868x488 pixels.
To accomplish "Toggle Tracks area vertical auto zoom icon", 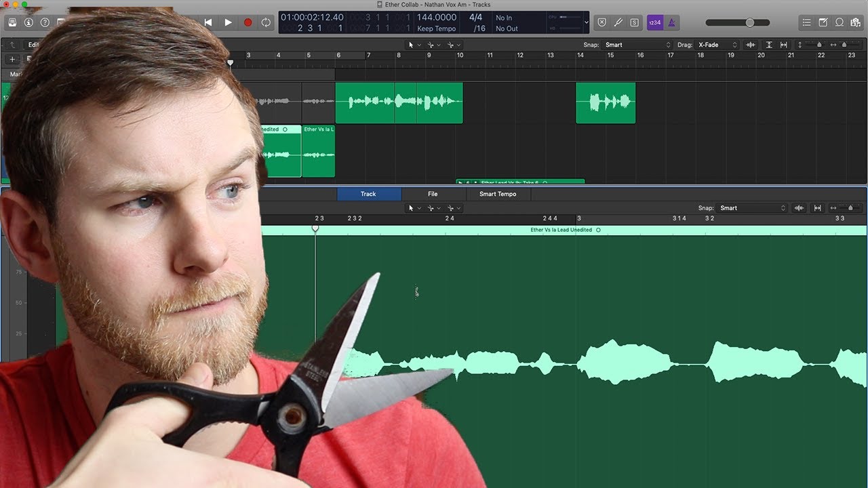I will [769, 45].
